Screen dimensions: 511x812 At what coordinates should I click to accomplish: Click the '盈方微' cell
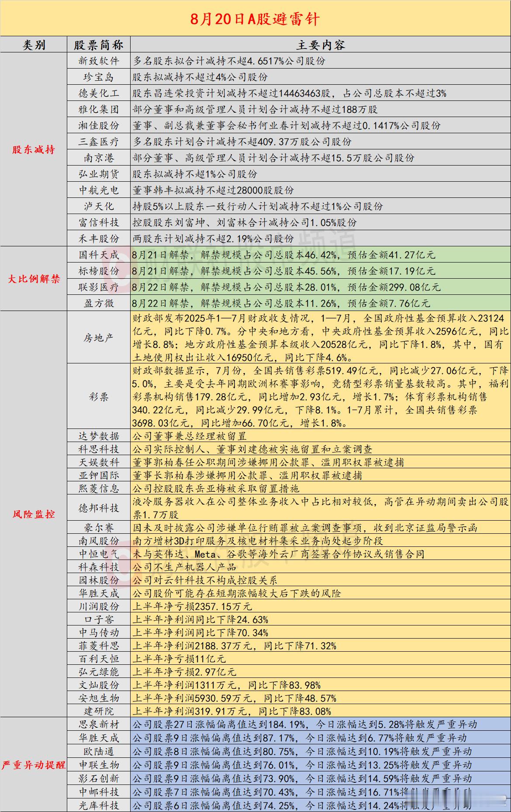pos(99,304)
